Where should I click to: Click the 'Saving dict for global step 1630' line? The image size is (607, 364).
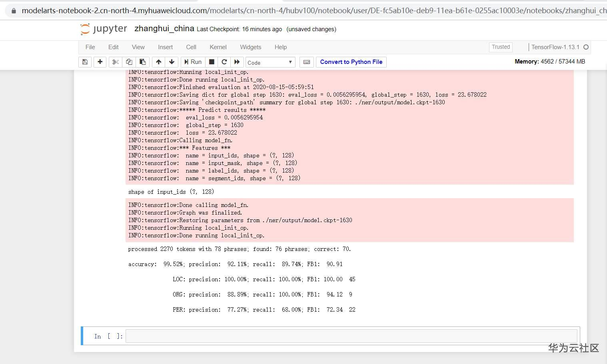[x=307, y=95]
